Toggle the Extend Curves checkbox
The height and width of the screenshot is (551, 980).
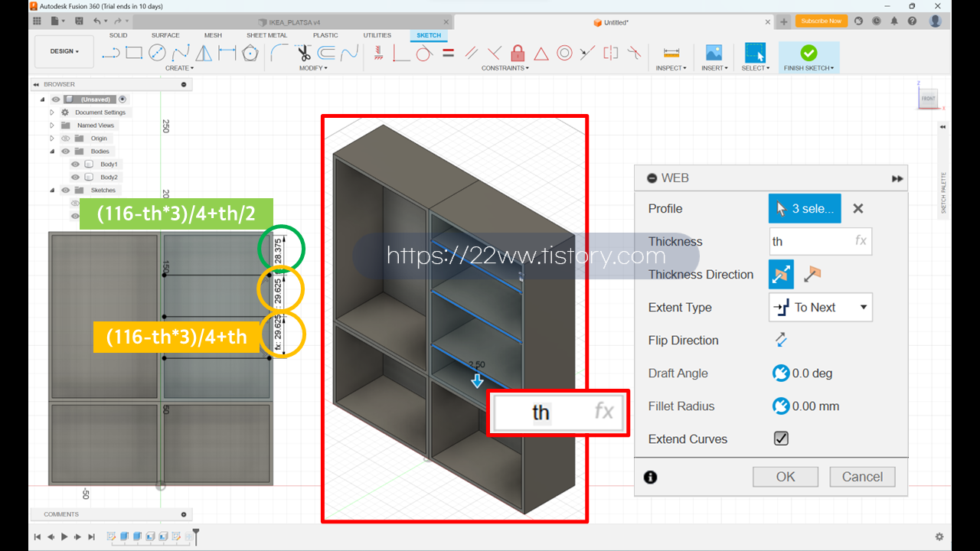781,439
